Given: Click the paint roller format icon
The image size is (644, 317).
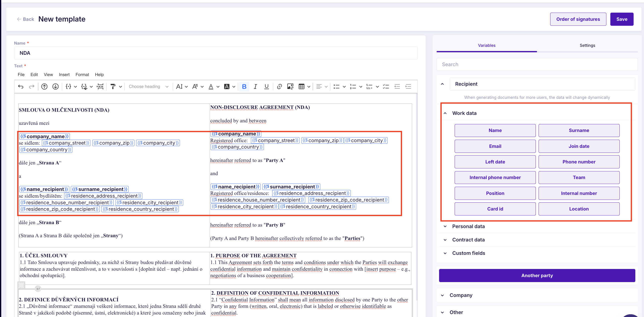Looking at the screenshot, I should point(113,87).
